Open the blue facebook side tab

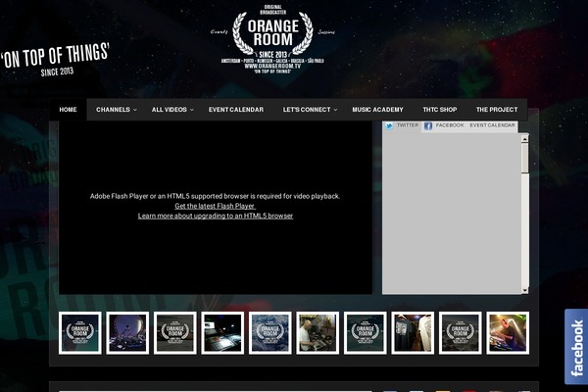point(576,347)
